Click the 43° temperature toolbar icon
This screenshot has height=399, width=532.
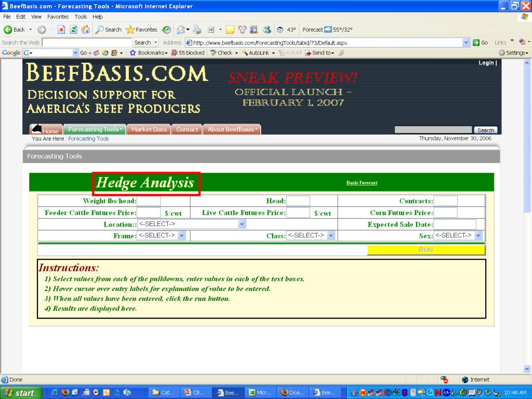pos(286,30)
